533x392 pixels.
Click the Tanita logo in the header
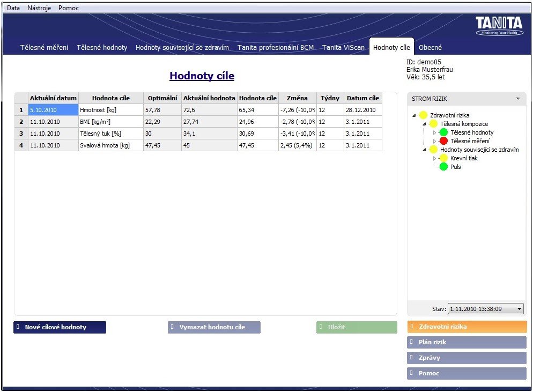499,25
